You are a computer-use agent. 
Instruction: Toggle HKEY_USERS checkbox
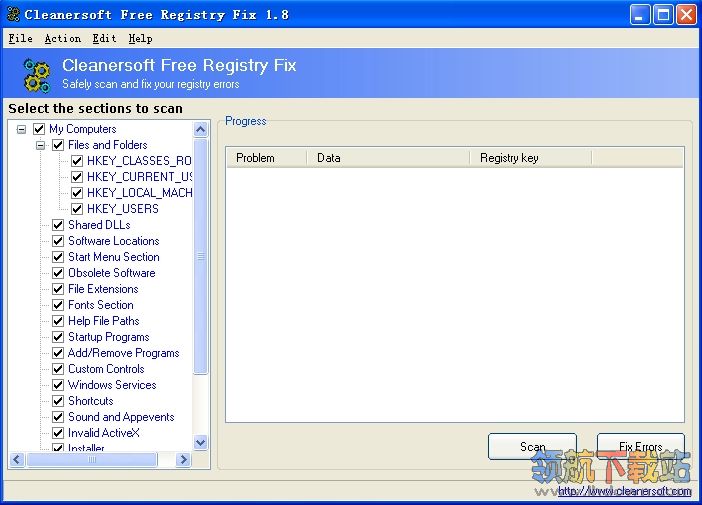(77, 209)
